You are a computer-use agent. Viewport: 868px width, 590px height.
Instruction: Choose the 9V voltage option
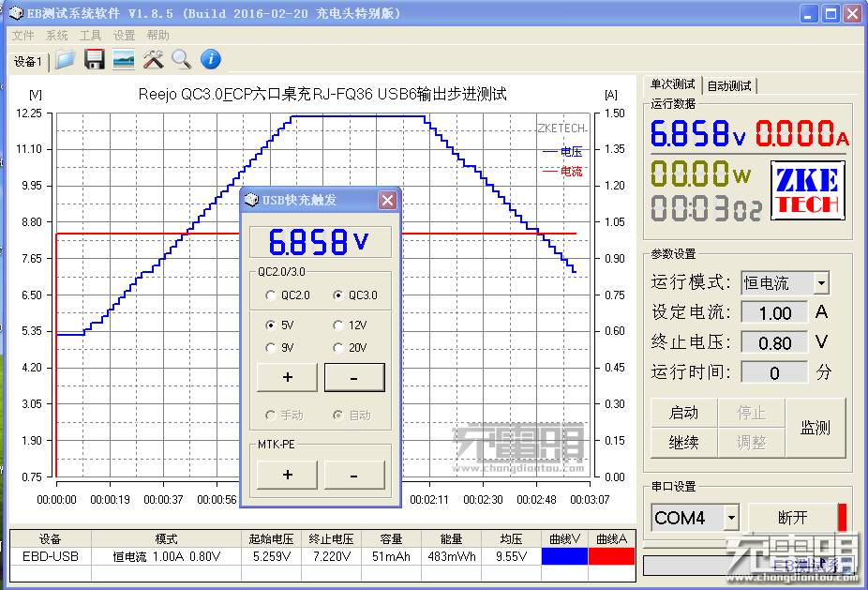click(x=271, y=348)
